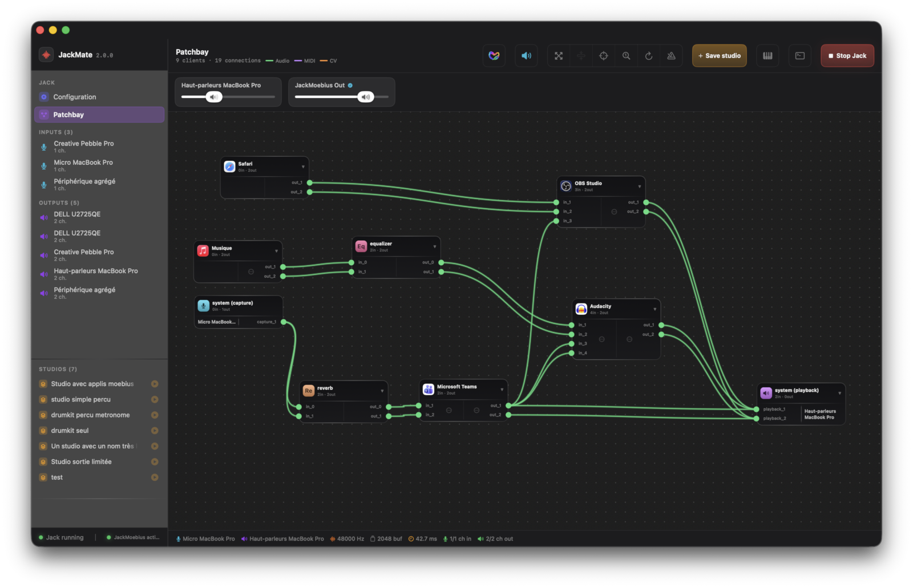Viewport: 913px width, 588px height.
Task: Select Haut-parleurs MacBook Pro under Outputs
Action: pyautogui.click(x=99, y=274)
